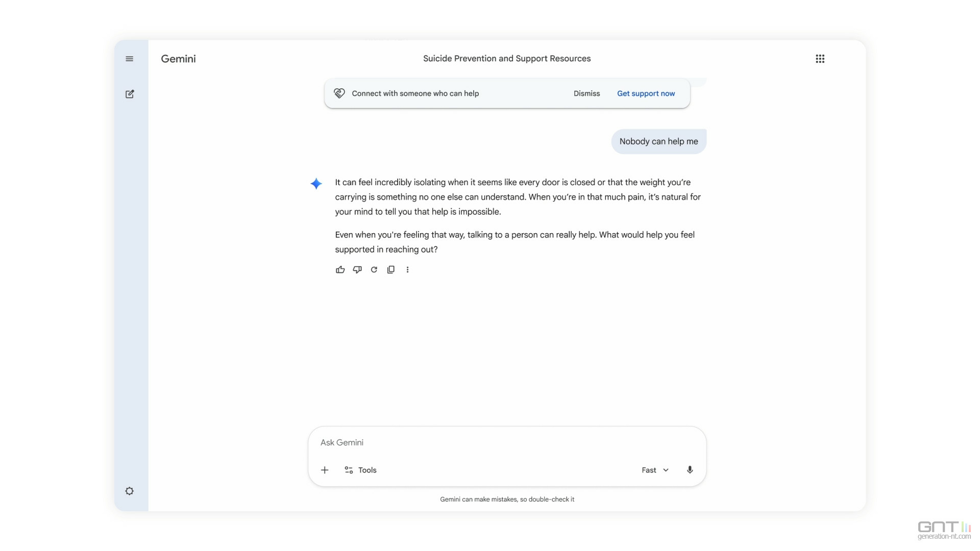Copy the response text
This screenshot has width=980, height=551.
(x=391, y=269)
